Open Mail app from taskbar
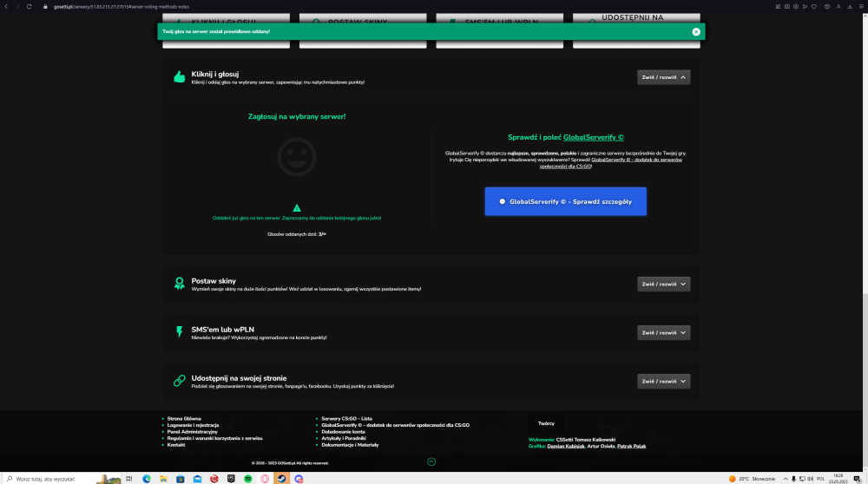This screenshot has height=484, width=868. pyautogui.click(x=197, y=479)
